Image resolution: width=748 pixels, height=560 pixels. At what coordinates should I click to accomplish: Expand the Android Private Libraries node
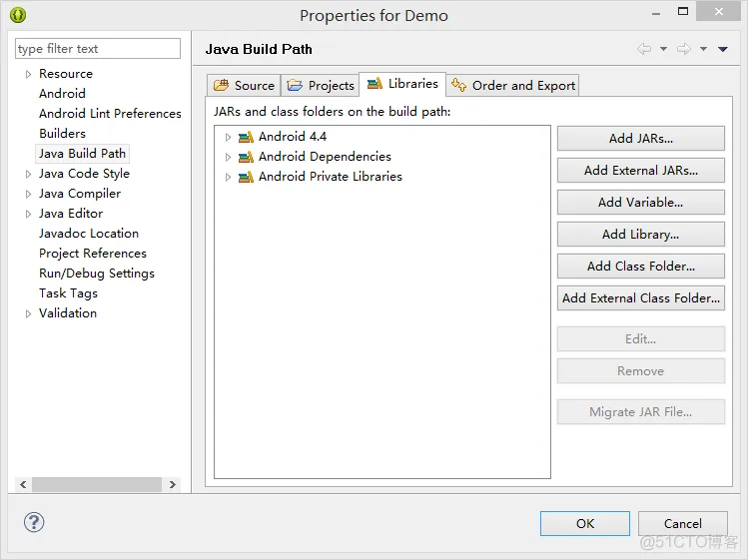228,177
